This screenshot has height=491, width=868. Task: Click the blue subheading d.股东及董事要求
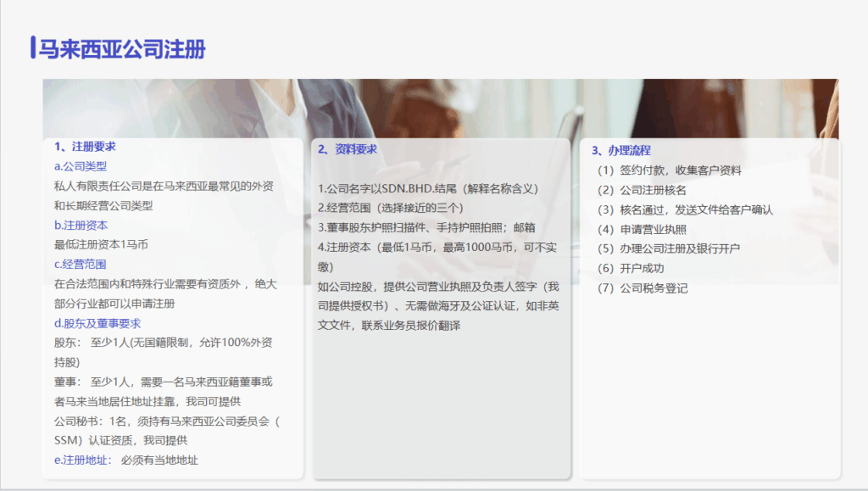97,323
